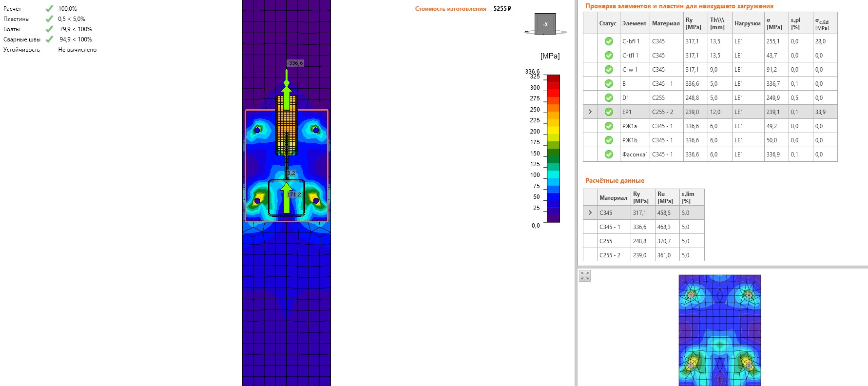
Task: Click green status icon in EP1 row
Action: [609, 112]
